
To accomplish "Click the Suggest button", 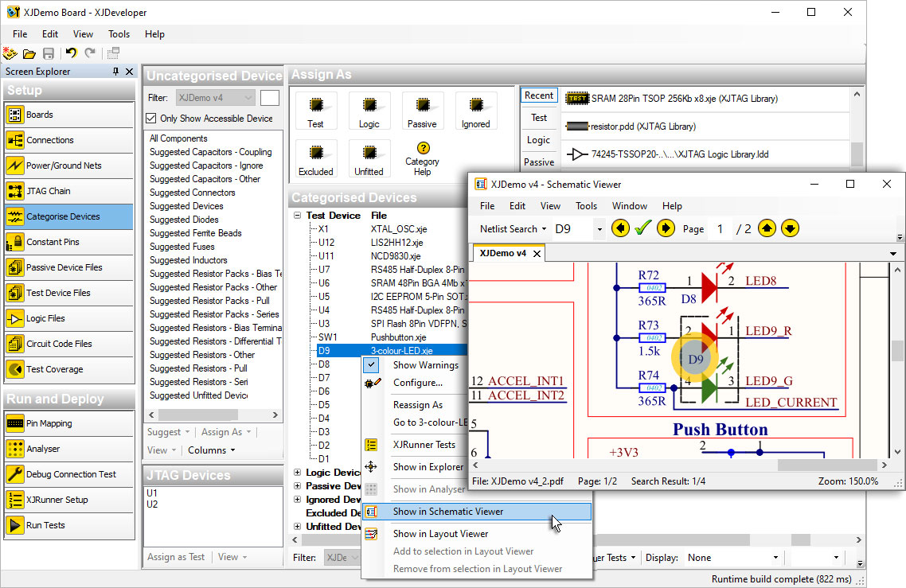I will [x=168, y=431].
